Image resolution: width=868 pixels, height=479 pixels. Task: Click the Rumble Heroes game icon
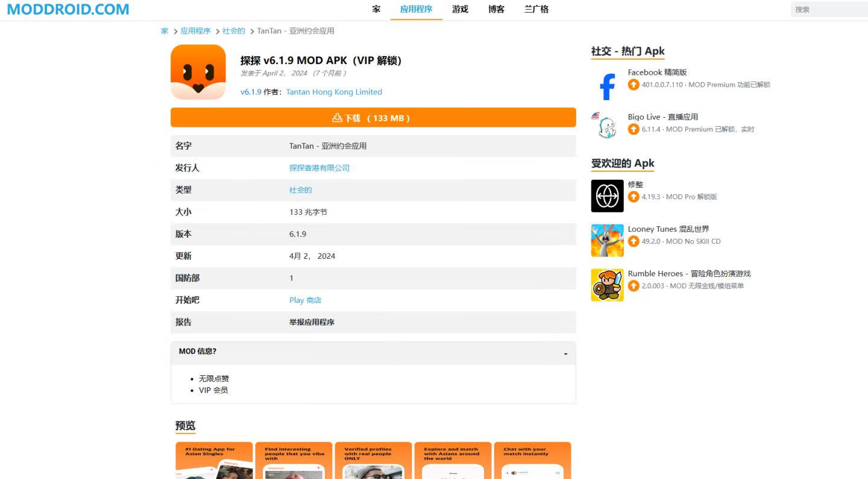click(x=607, y=285)
